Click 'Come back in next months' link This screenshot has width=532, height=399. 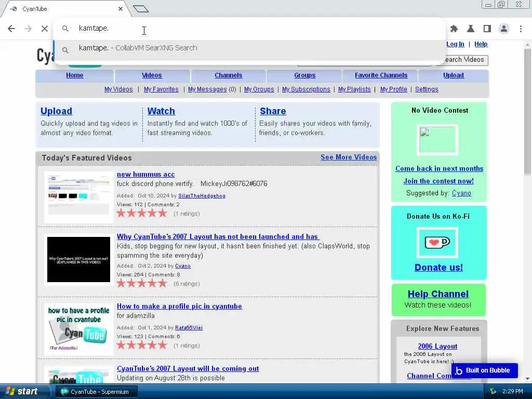point(440,169)
